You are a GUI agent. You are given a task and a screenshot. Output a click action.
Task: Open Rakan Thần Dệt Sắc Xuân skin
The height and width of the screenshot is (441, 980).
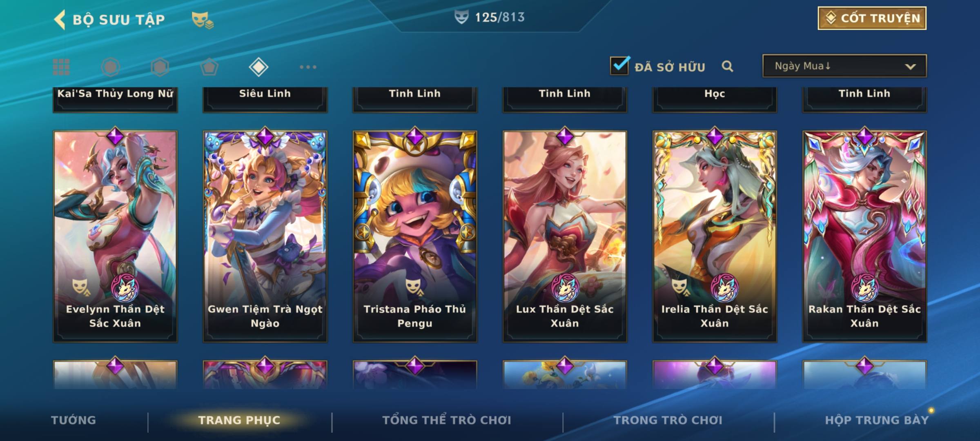[x=864, y=236]
